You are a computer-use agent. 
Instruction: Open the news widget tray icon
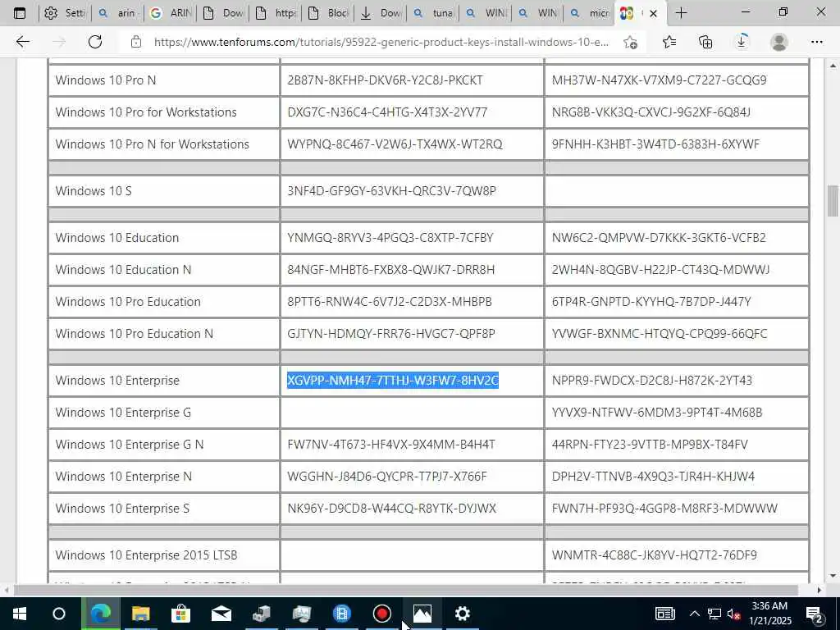coord(664,614)
